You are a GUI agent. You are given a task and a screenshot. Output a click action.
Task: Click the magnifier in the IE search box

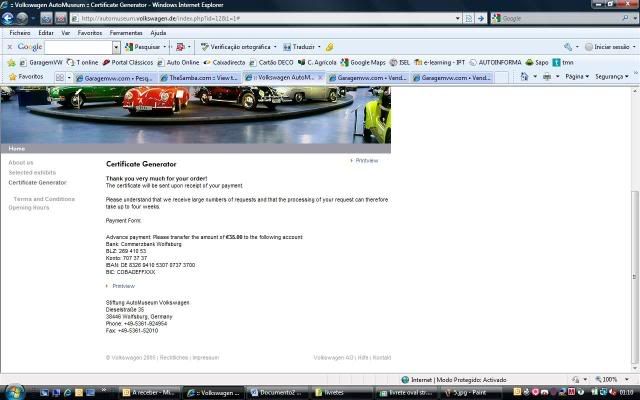[625, 18]
